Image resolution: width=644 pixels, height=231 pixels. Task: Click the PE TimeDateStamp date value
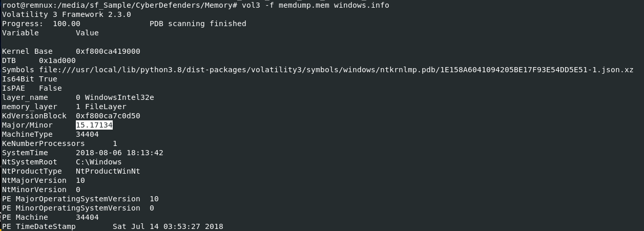168,226
